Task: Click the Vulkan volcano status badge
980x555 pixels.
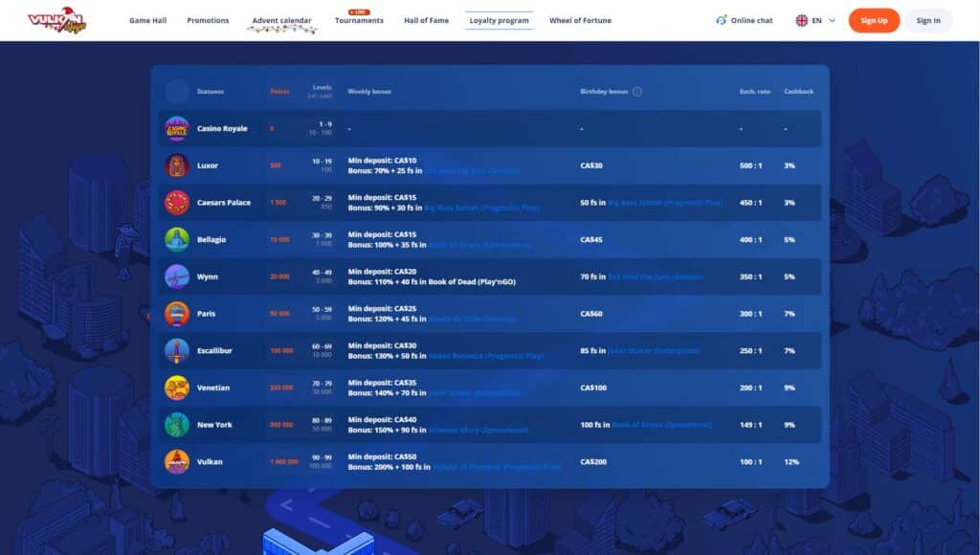Action: pyautogui.click(x=177, y=462)
